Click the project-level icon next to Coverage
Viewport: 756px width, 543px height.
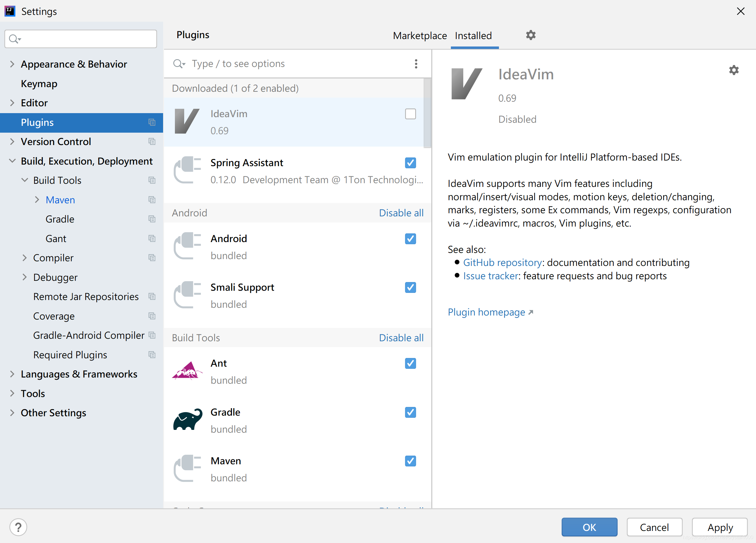point(152,316)
